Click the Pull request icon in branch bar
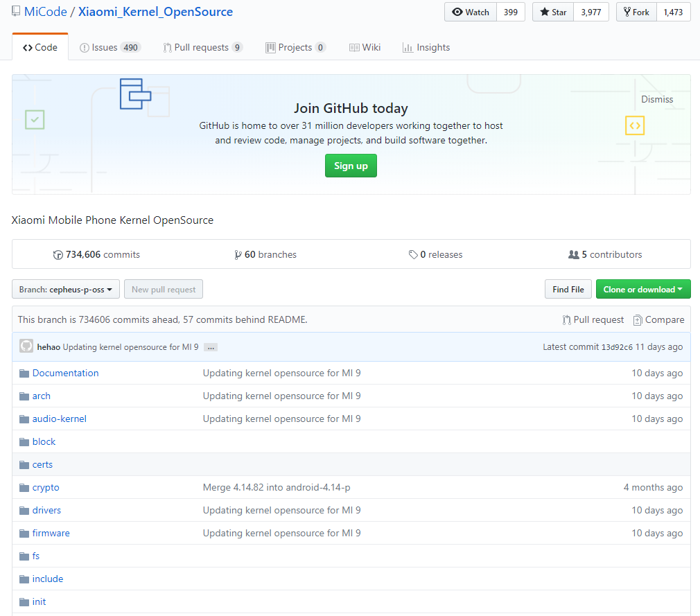Screen dimensions: 700x616 point(566,320)
